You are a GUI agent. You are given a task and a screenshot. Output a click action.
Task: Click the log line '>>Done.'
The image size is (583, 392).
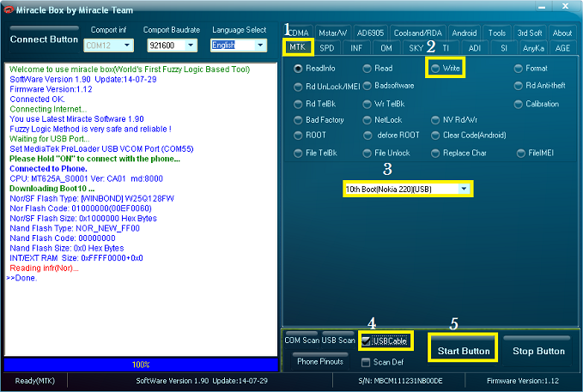click(21, 278)
